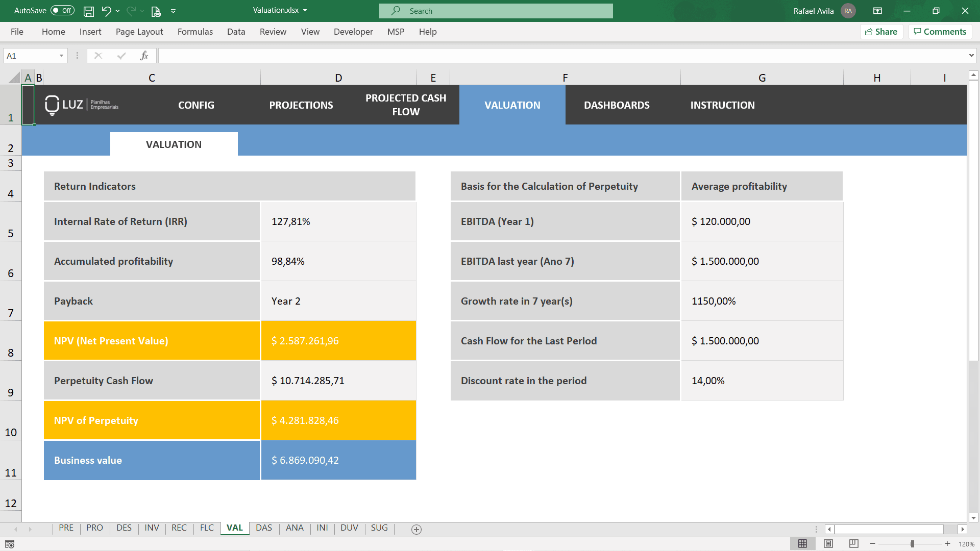Viewport: 980px width, 551px height.
Task: Click inside the Search box
Action: [495, 11]
